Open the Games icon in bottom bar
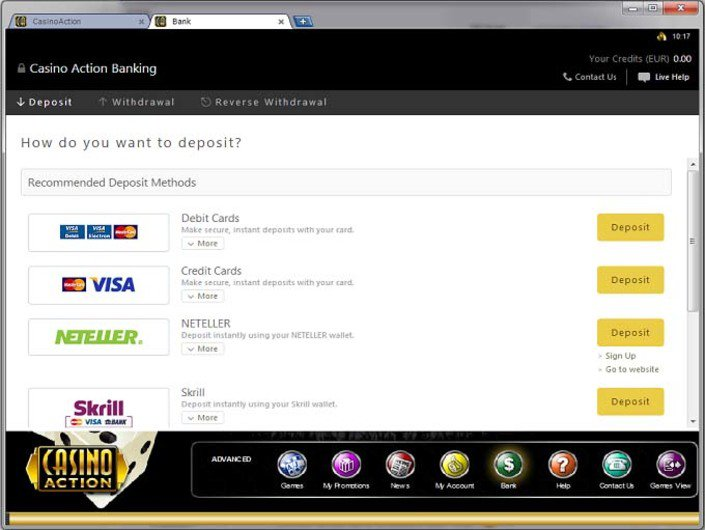705x530 pixels. tap(292, 465)
